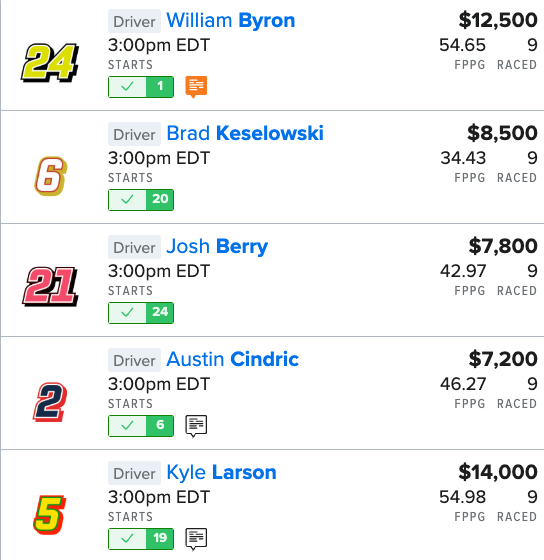Toggle William Byron's confirmed starting position badge
This screenshot has height=560, width=544.
(141, 87)
